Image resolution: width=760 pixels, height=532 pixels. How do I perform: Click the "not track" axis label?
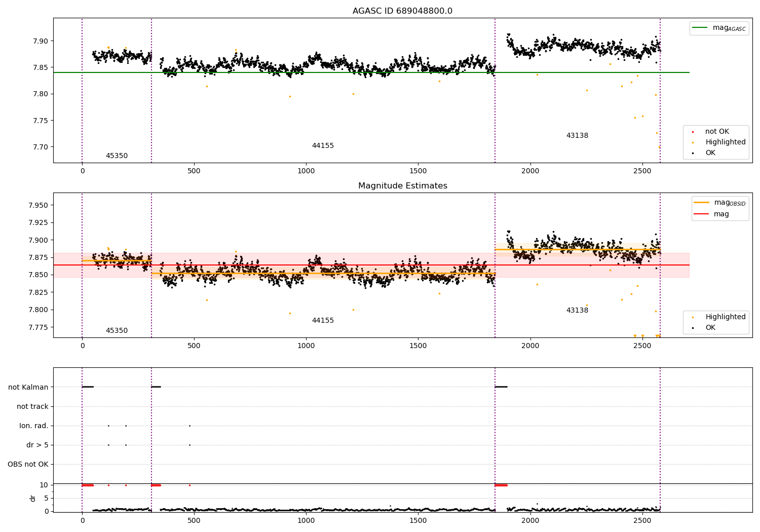32,406
